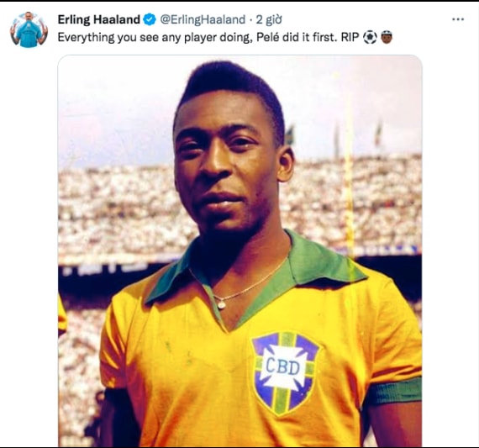Image resolution: width=479 pixels, height=448 pixels.
Task: Click the @ErlingHaaland handle
Action: pyautogui.click(x=203, y=19)
